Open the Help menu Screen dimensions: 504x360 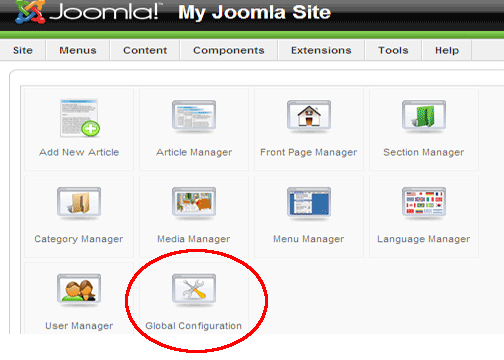(447, 50)
